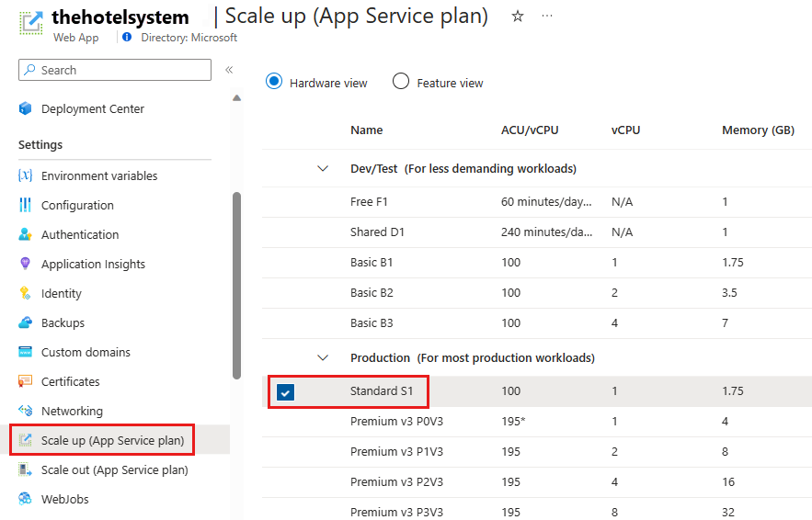Screen dimensions: 812x520
Task: Click the thehotelsystem app title
Action: point(120,17)
